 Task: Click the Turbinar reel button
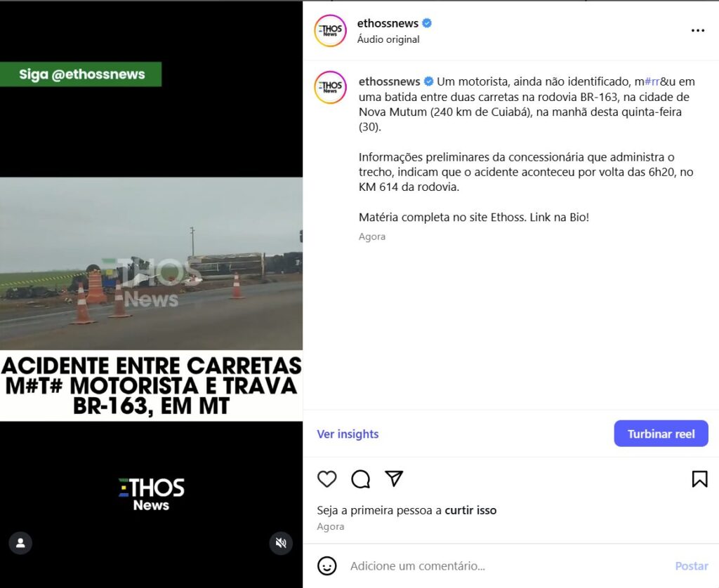point(661,434)
